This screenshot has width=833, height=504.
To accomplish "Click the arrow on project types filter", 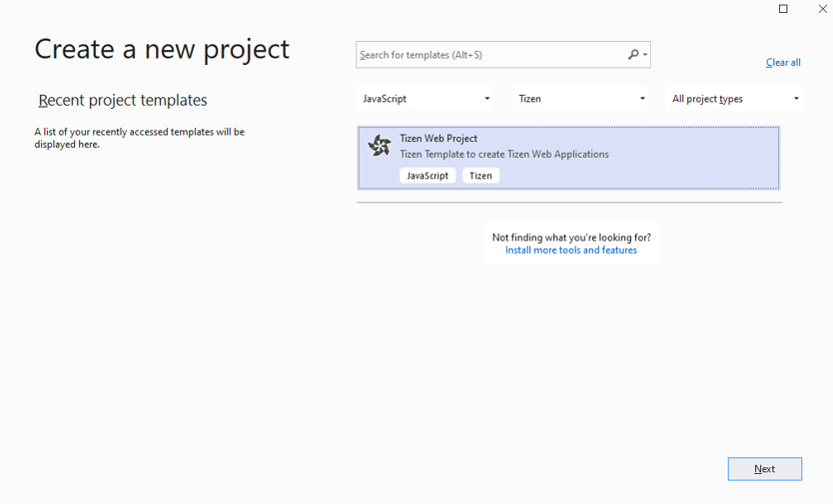I will [x=796, y=99].
